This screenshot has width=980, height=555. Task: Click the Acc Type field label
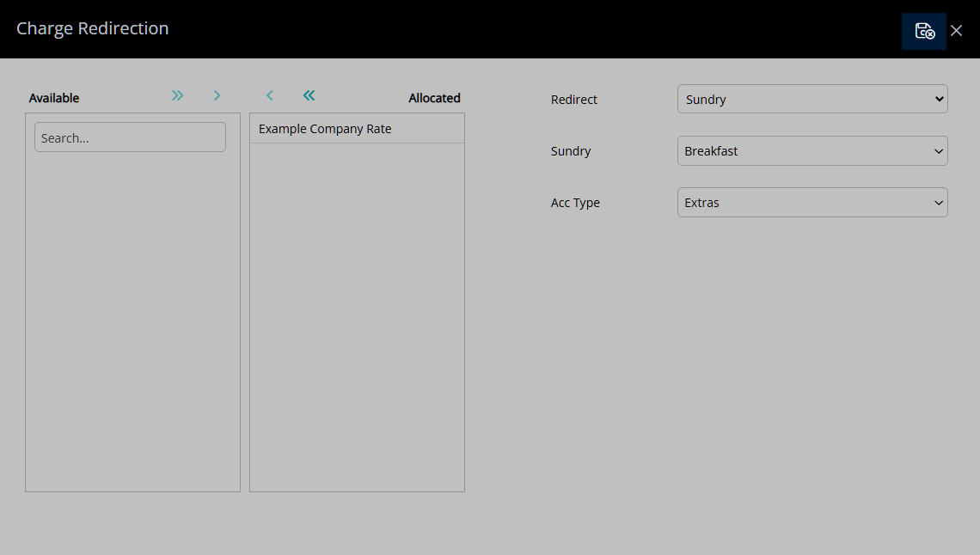(x=575, y=203)
